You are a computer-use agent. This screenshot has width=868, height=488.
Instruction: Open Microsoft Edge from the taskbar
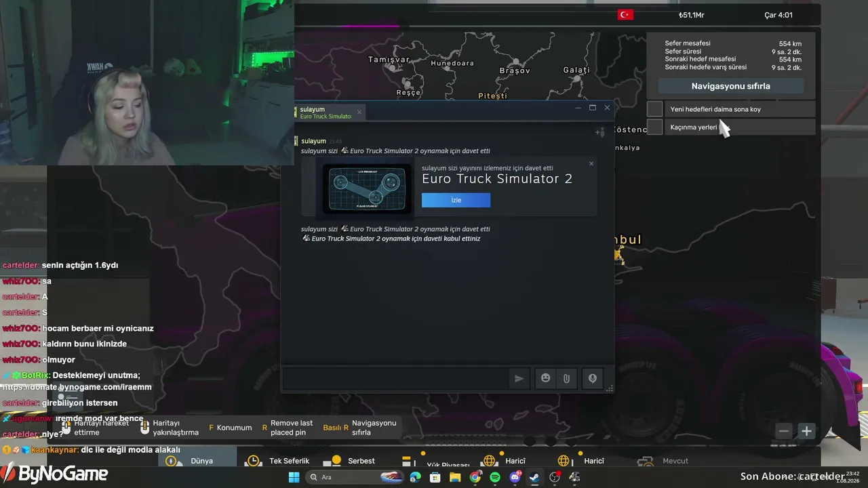pyautogui.click(x=415, y=477)
